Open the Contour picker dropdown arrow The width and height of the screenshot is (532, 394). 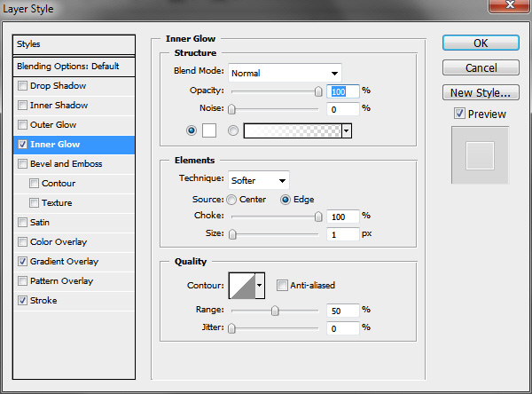260,286
